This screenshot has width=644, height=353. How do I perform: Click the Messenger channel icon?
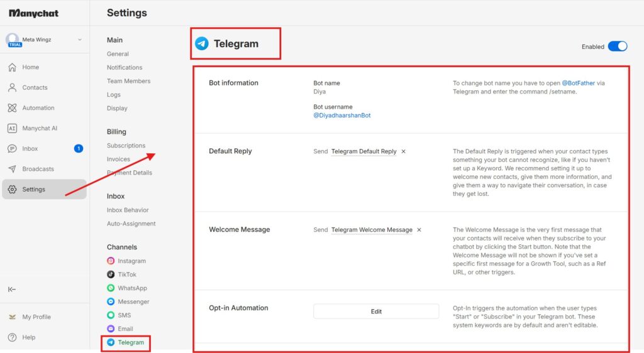(x=111, y=301)
